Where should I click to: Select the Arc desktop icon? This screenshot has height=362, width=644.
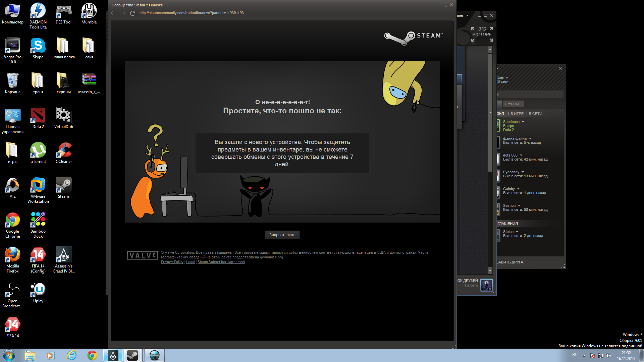13,188
